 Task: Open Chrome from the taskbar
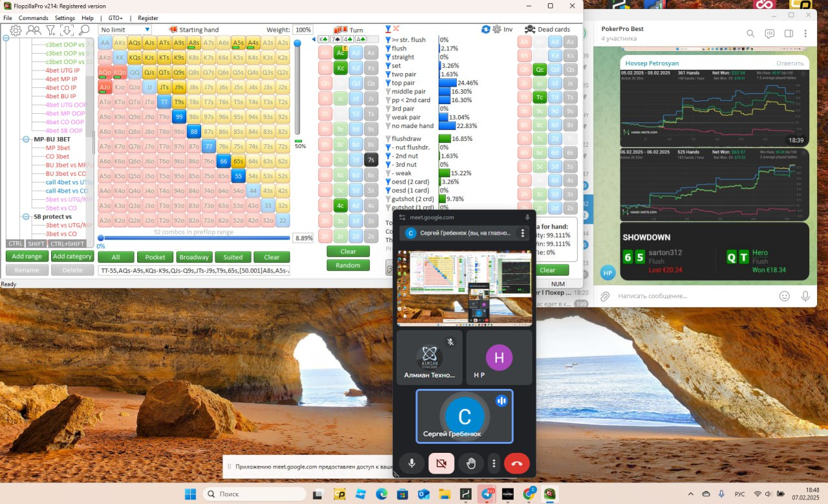[x=529, y=494]
